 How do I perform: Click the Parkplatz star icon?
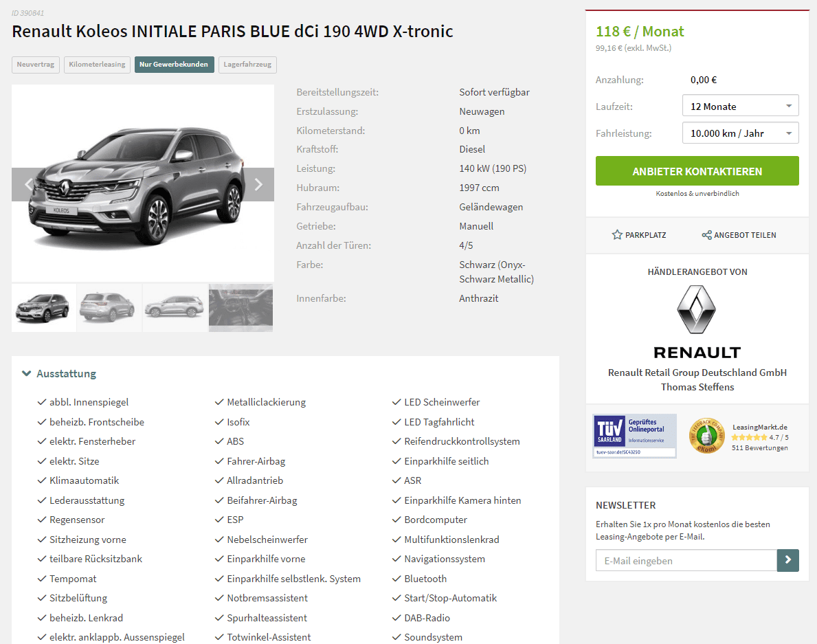point(617,235)
